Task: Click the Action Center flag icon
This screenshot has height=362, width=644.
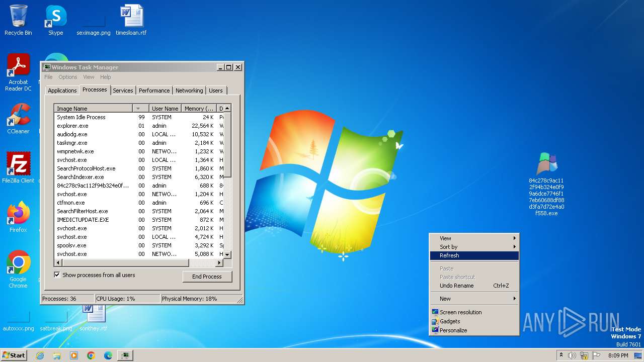Action: [x=596, y=355]
